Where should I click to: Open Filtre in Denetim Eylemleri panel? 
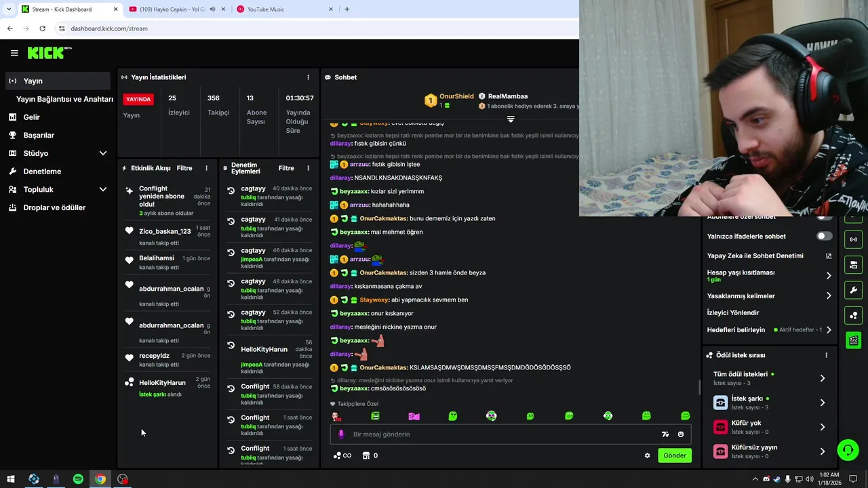pos(286,168)
